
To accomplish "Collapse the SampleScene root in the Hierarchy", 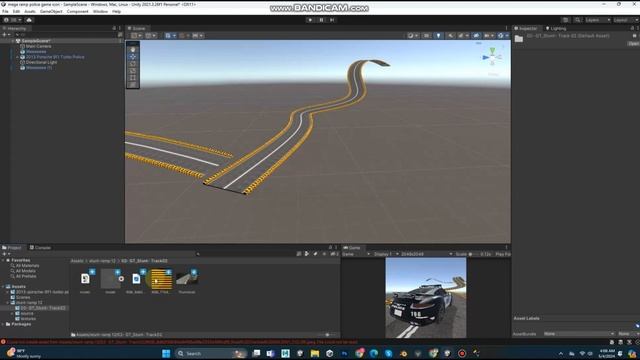I will (13, 41).
